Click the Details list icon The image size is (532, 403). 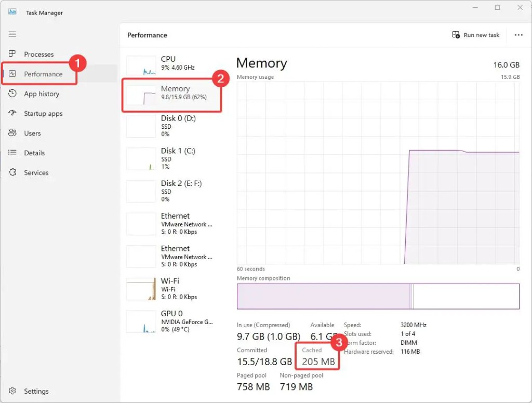point(12,152)
